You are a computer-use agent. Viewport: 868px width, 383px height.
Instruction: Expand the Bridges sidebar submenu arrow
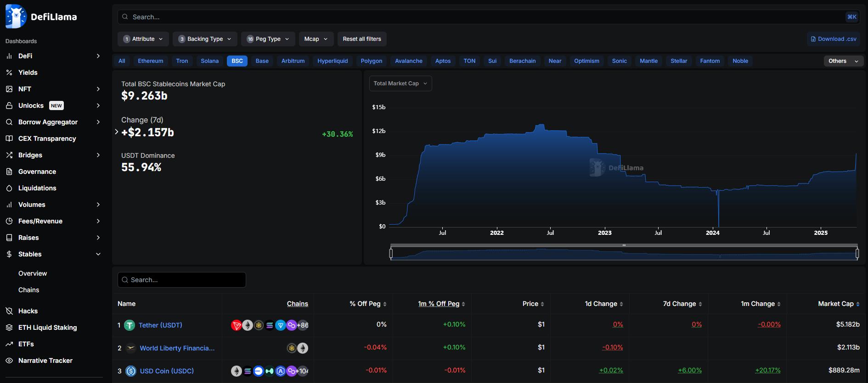pos(98,155)
